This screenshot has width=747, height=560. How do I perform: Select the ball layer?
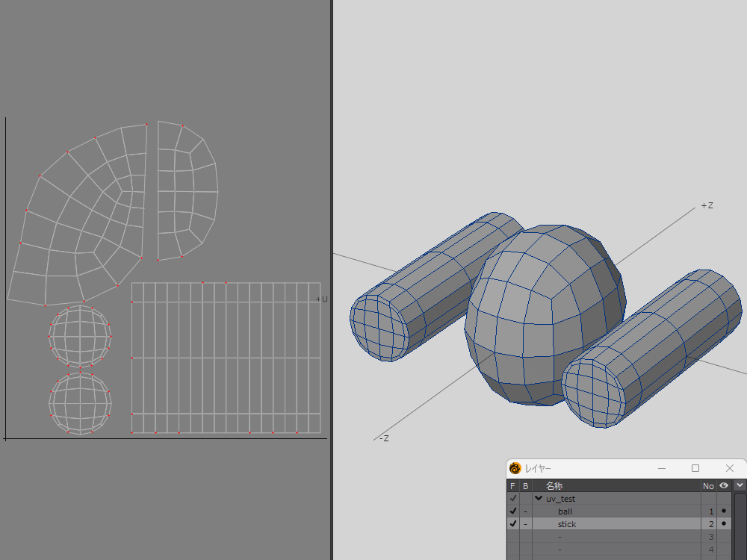(x=565, y=511)
